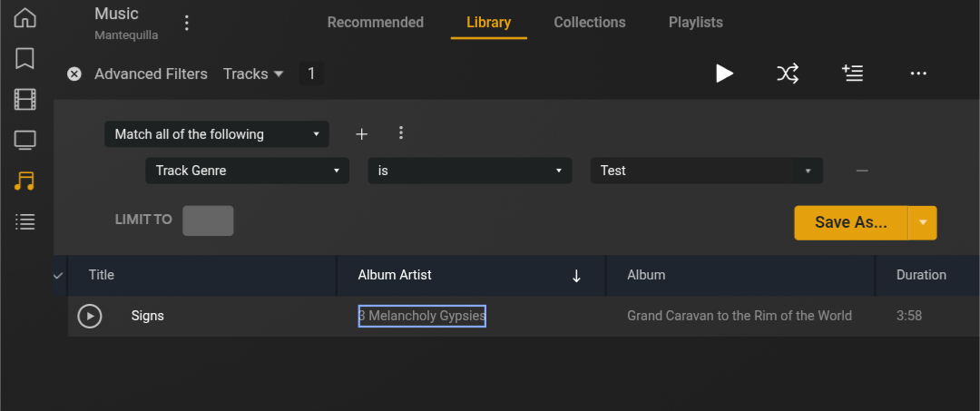The height and width of the screenshot is (411, 980).
Task: Open the playlists list icon in sidebar
Action: 25,221
